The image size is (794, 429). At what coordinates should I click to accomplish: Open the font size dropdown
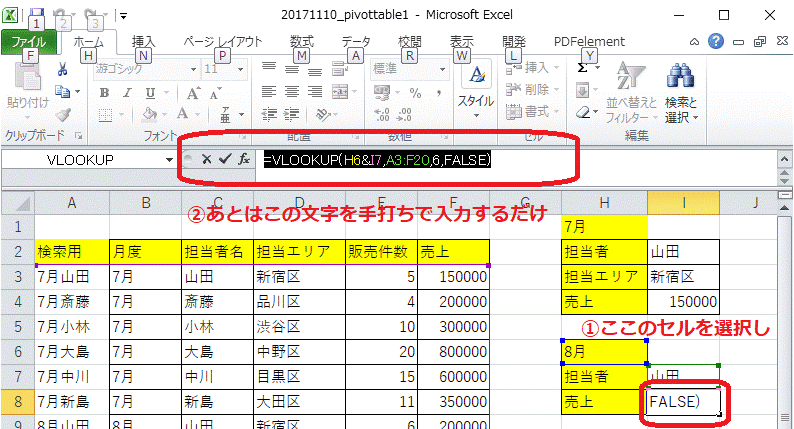pyautogui.click(x=239, y=69)
